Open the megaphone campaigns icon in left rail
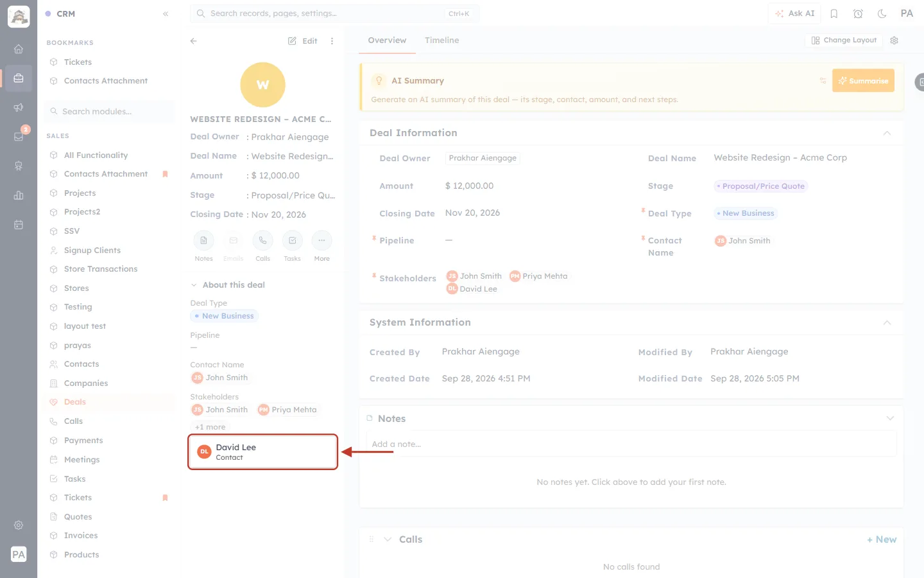 point(19,107)
